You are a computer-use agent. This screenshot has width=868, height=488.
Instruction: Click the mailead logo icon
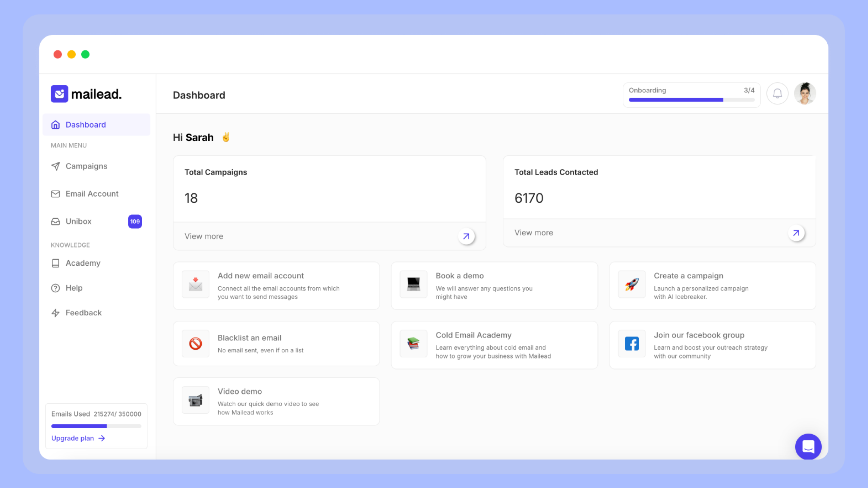[x=59, y=94]
